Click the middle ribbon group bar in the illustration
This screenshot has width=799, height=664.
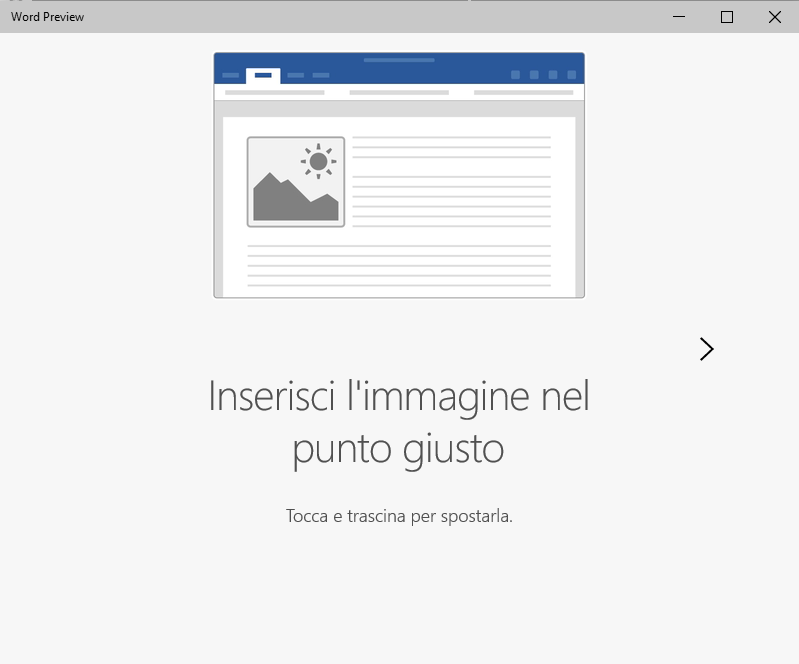click(399, 92)
